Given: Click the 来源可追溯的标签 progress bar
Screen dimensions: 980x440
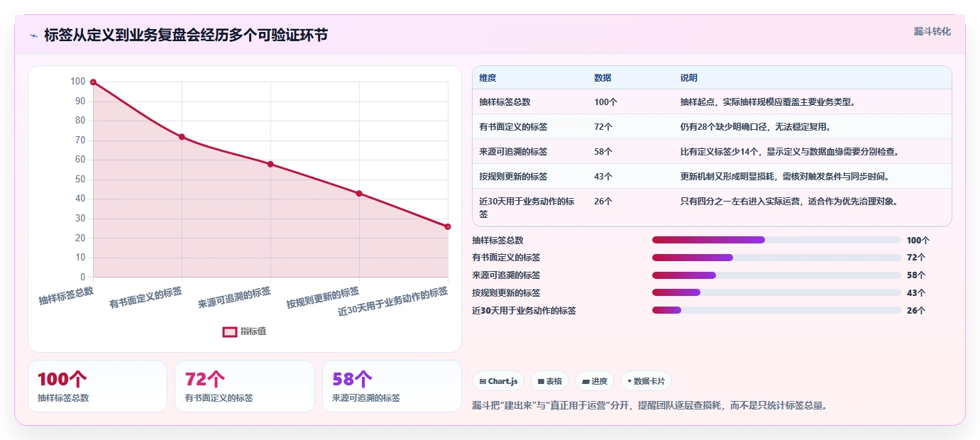Looking at the screenshot, I should tap(776, 275).
